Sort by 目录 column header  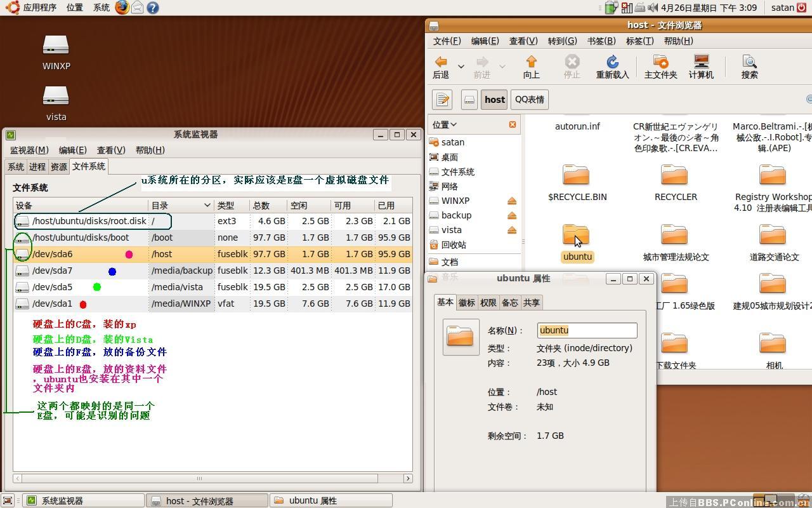[181, 205]
